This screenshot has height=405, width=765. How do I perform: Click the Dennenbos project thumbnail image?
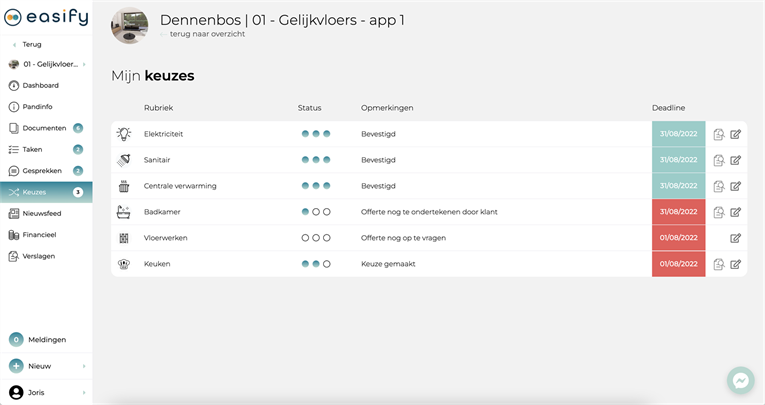[x=129, y=26]
